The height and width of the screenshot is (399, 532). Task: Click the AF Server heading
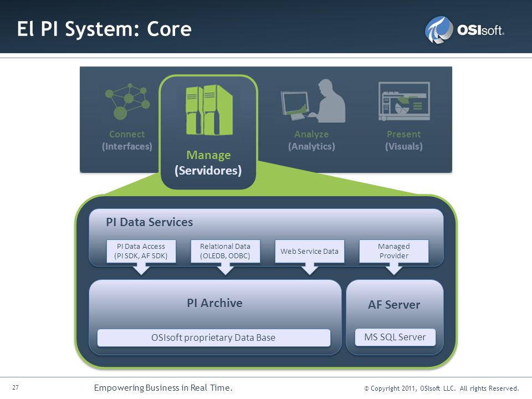tap(394, 305)
